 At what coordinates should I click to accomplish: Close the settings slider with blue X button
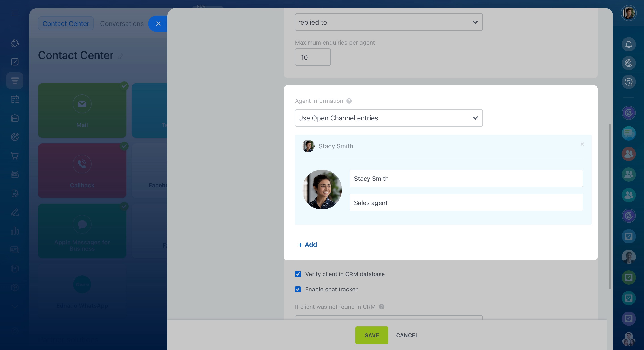pyautogui.click(x=158, y=24)
